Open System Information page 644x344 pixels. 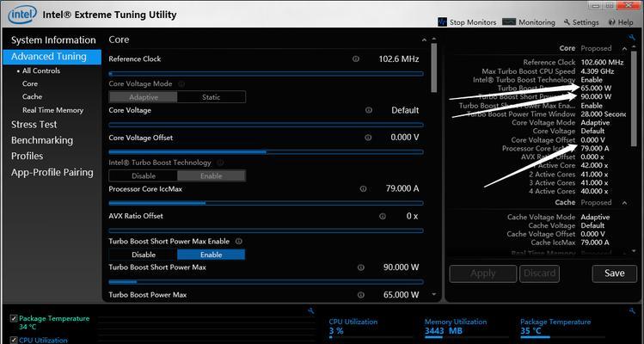click(53, 40)
